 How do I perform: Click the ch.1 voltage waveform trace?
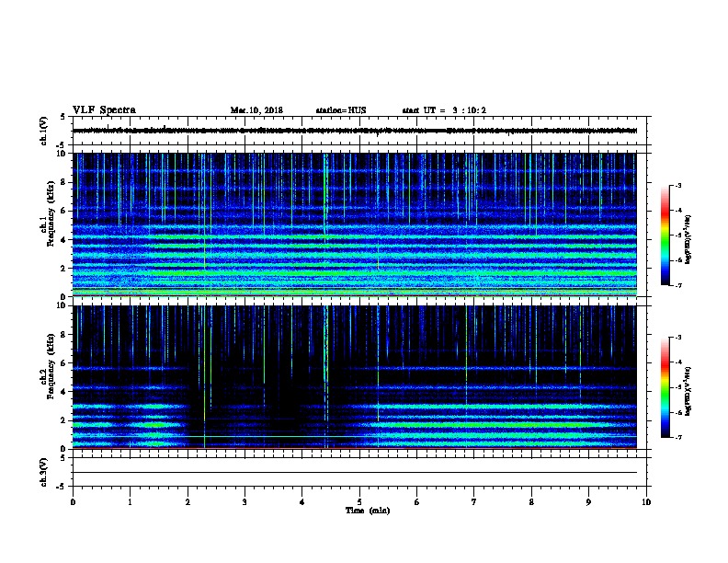click(x=355, y=131)
